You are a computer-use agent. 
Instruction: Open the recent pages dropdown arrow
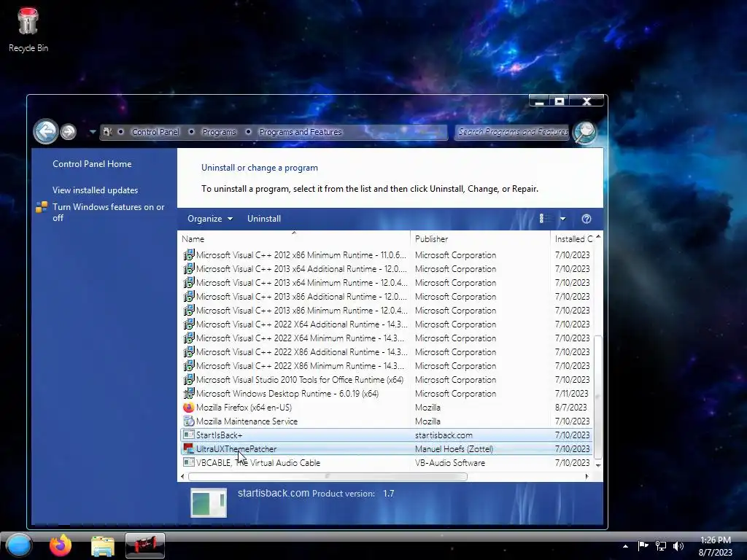93,132
